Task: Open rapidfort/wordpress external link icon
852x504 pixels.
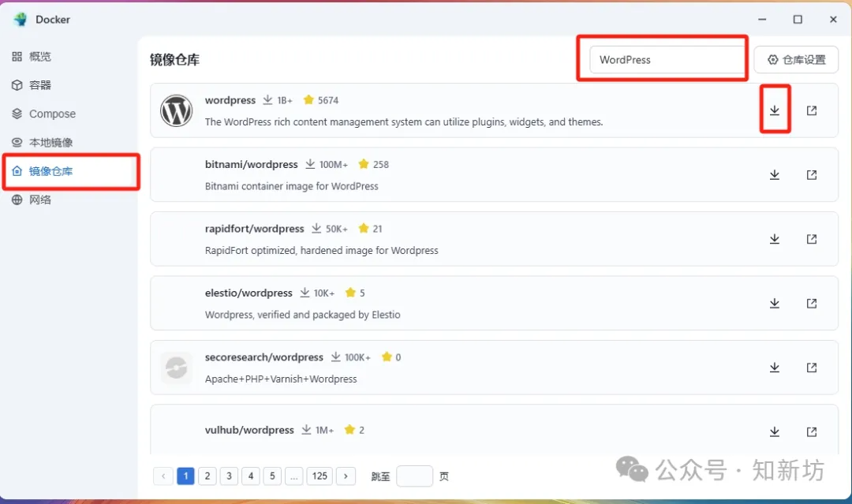Action: point(811,239)
